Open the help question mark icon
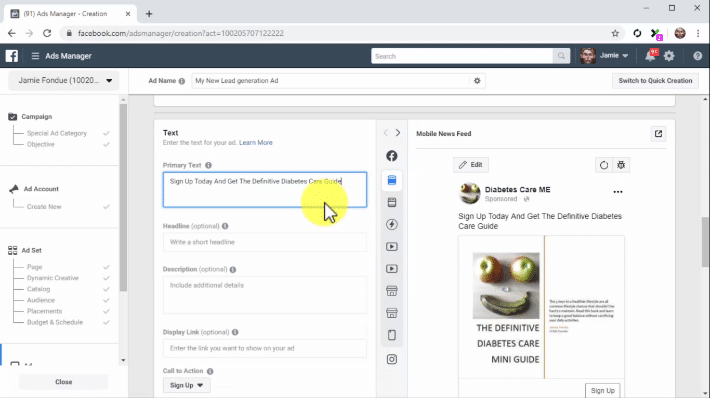 point(697,56)
